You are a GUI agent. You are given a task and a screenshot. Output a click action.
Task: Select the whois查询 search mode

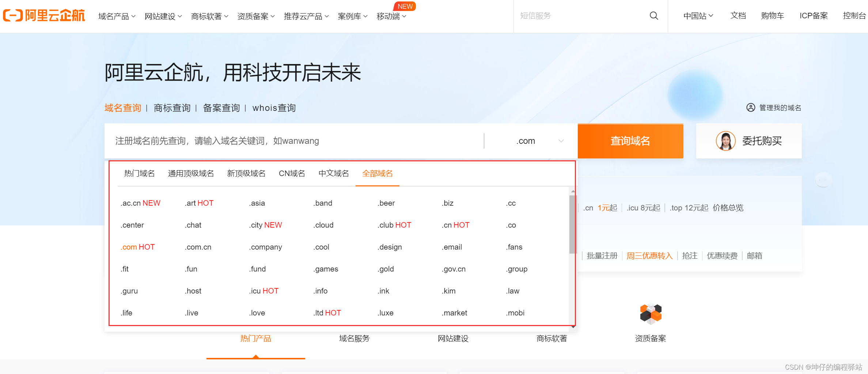(x=274, y=108)
